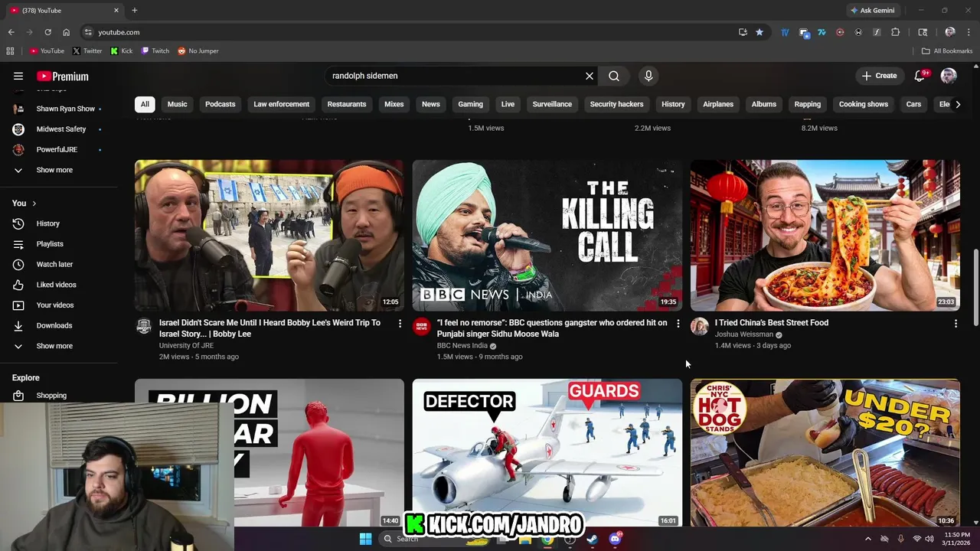980x551 pixels.
Task: Open Discord from the taskbar
Action: coord(615,539)
